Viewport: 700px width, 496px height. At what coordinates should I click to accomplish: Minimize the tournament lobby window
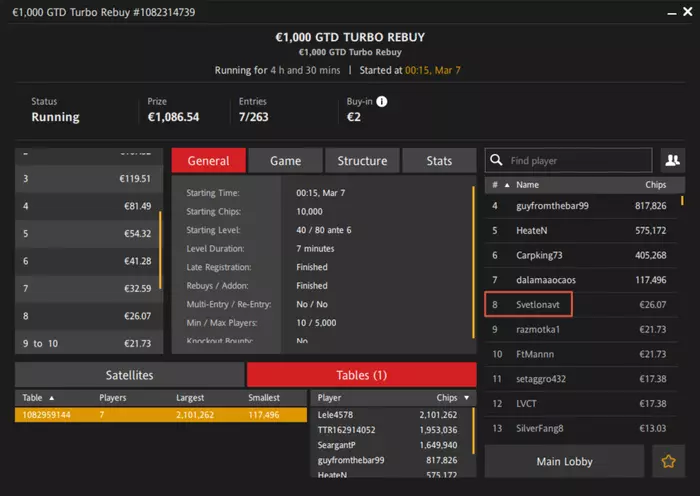672,14
